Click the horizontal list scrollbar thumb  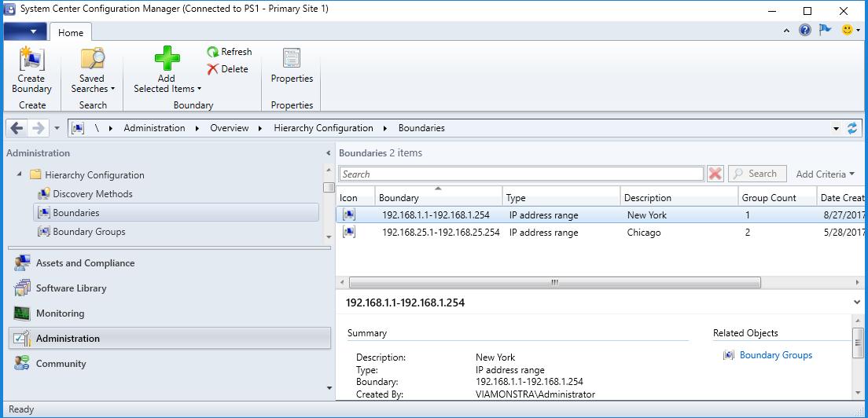click(554, 283)
